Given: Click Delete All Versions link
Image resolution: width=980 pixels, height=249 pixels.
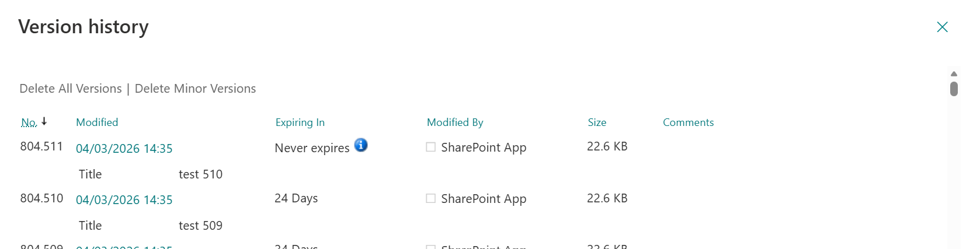Looking at the screenshot, I should click(71, 89).
